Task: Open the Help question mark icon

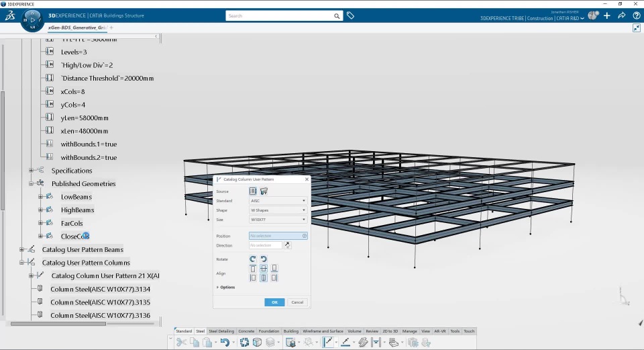Action: pyautogui.click(x=637, y=15)
